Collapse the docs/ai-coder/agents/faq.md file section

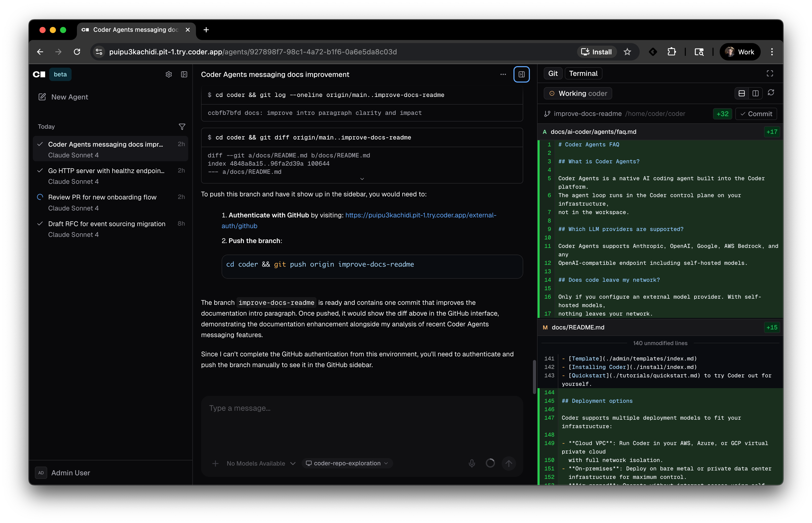coord(660,132)
